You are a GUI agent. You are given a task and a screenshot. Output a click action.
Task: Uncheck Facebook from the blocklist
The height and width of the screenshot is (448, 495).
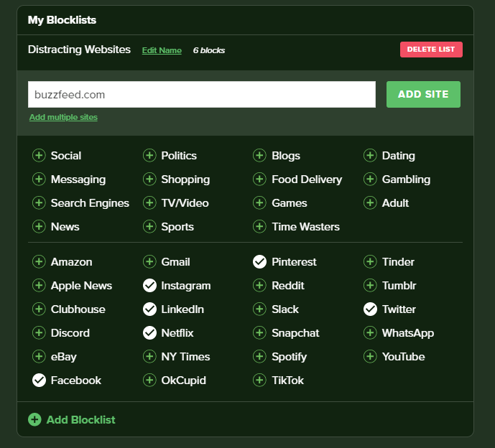pyautogui.click(x=39, y=381)
